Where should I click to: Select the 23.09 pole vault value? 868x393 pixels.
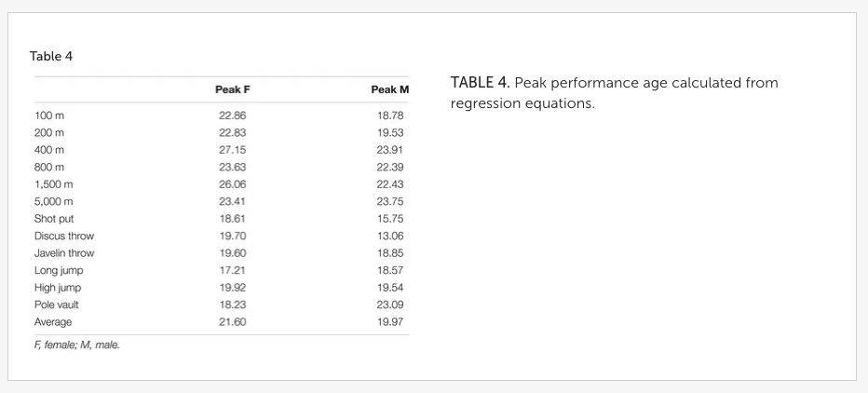coord(393,304)
